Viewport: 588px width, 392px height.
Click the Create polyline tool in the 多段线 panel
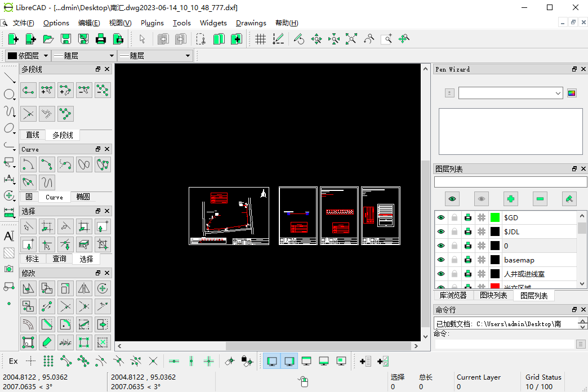point(28,90)
